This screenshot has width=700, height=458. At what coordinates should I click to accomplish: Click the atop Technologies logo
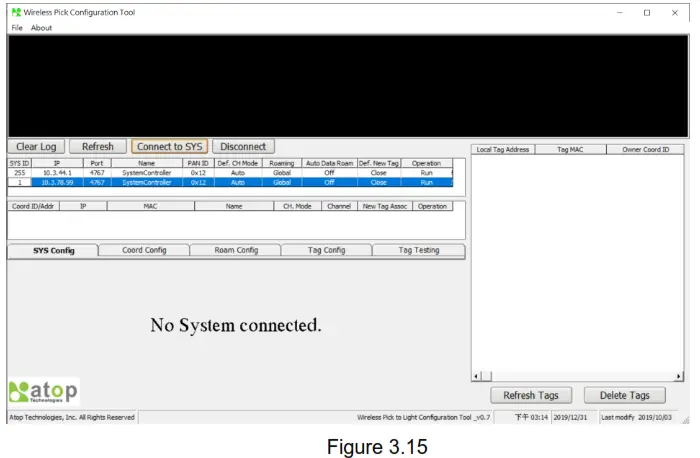pos(43,391)
